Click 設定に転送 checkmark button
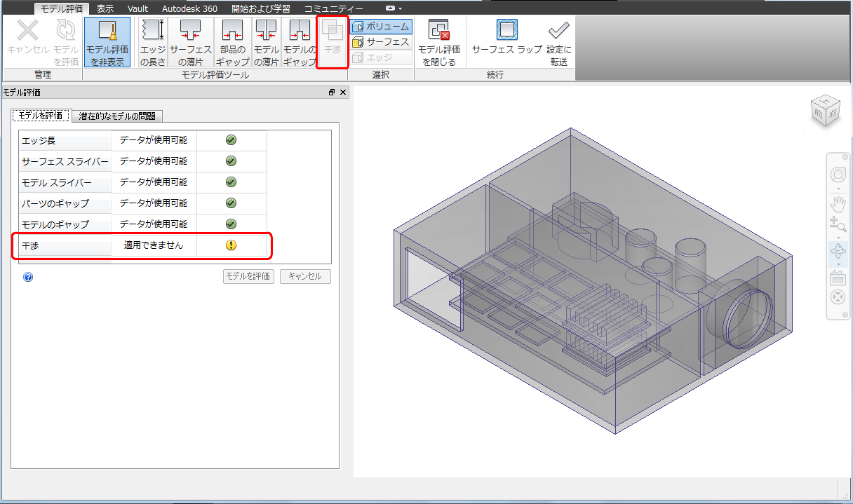 [x=559, y=42]
